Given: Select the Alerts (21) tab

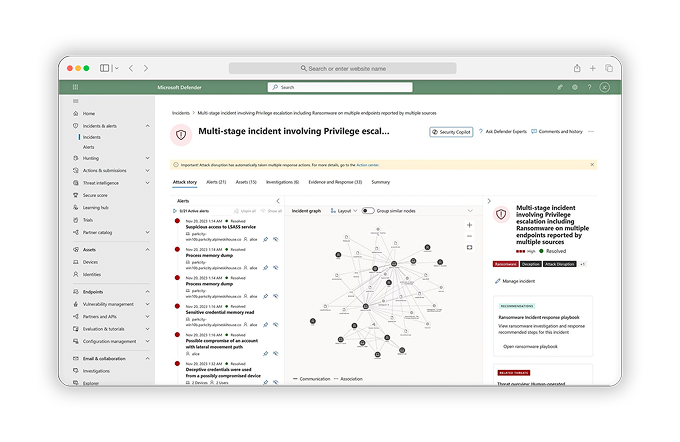Looking at the screenshot, I should tap(217, 182).
